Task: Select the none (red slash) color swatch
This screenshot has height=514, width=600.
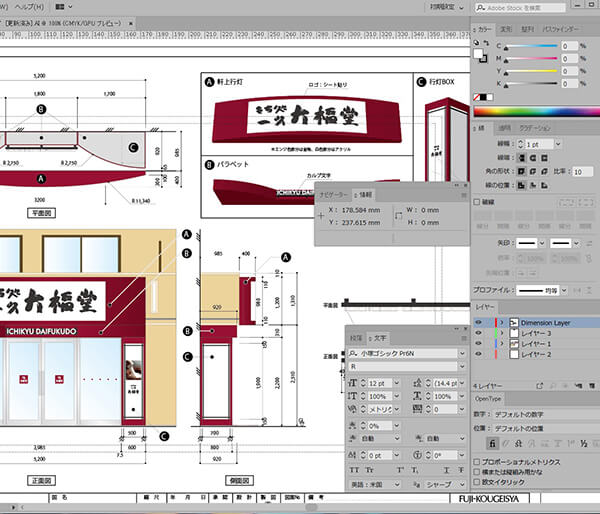Action: (x=476, y=97)
